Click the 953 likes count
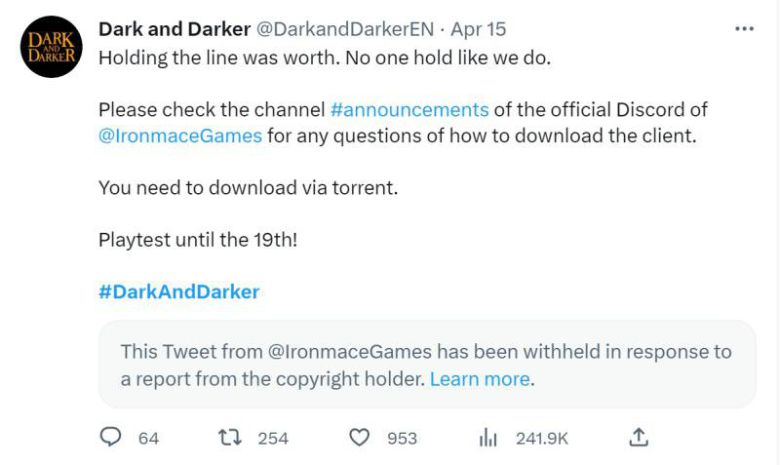This screenshot has width=780, height=465. coord(402,438)
